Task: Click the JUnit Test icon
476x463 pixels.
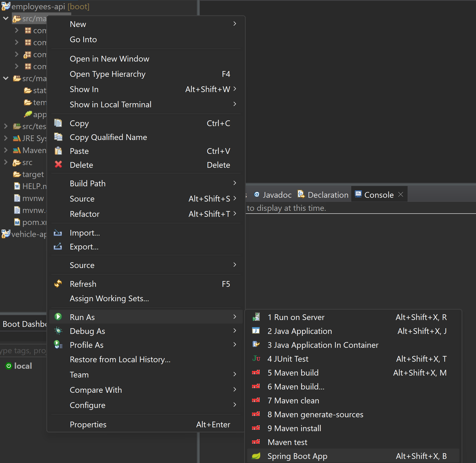Action: click(x=256, y=359)
